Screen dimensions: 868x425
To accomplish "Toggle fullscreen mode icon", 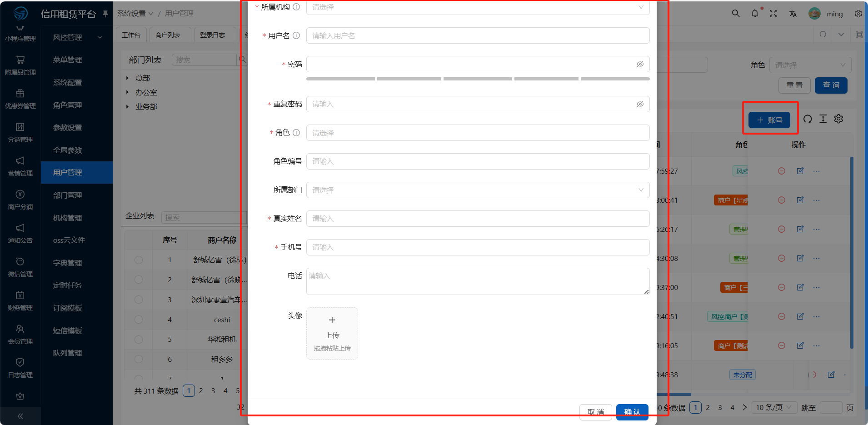I will pyautogui.click(x=773, y=14).
